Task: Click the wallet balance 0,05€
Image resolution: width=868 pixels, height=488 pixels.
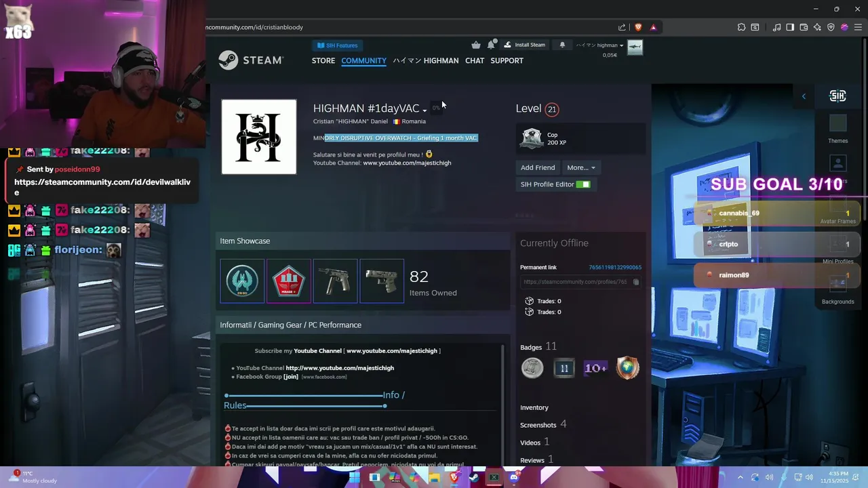Action: pos(610,55)
